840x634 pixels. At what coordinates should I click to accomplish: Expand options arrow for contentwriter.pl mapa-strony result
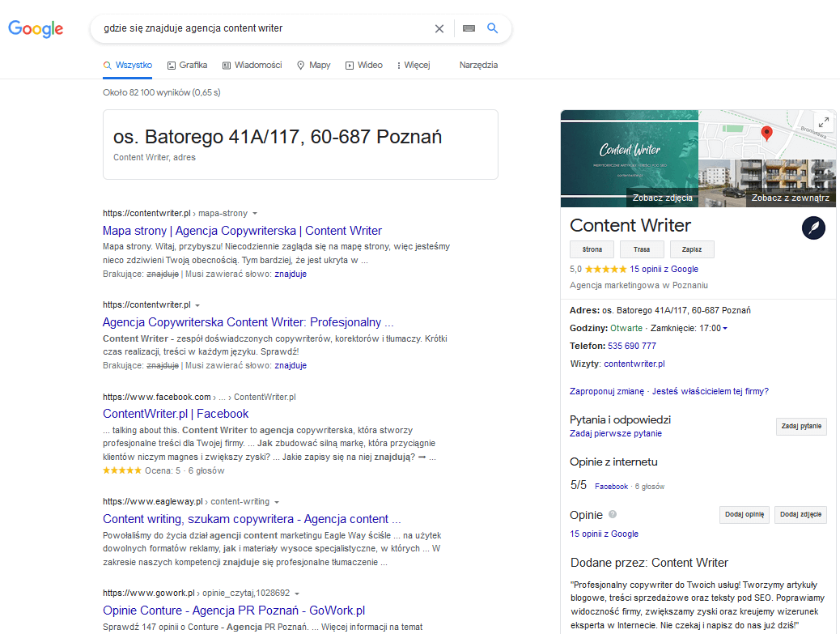pos(255,213)
